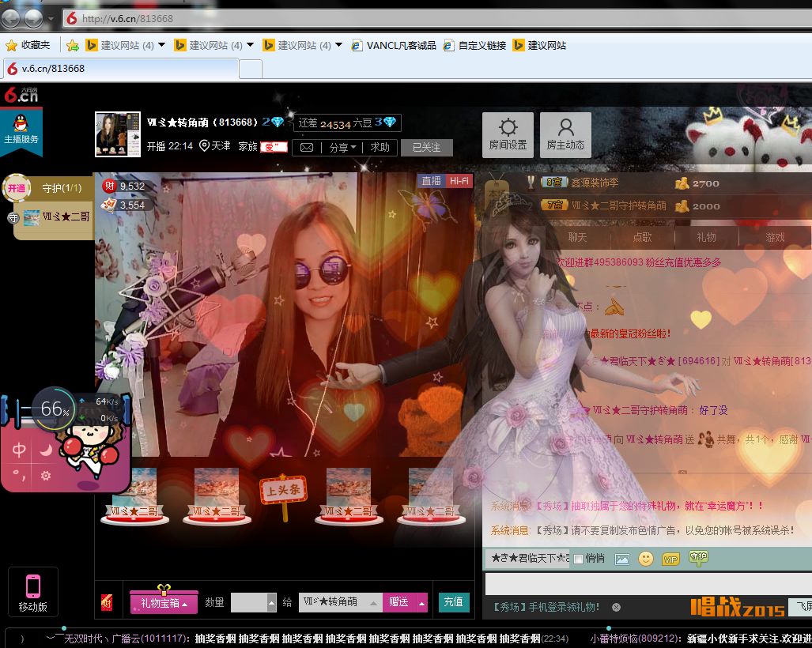Toggle the moon half-width input icon

[46, 450]
